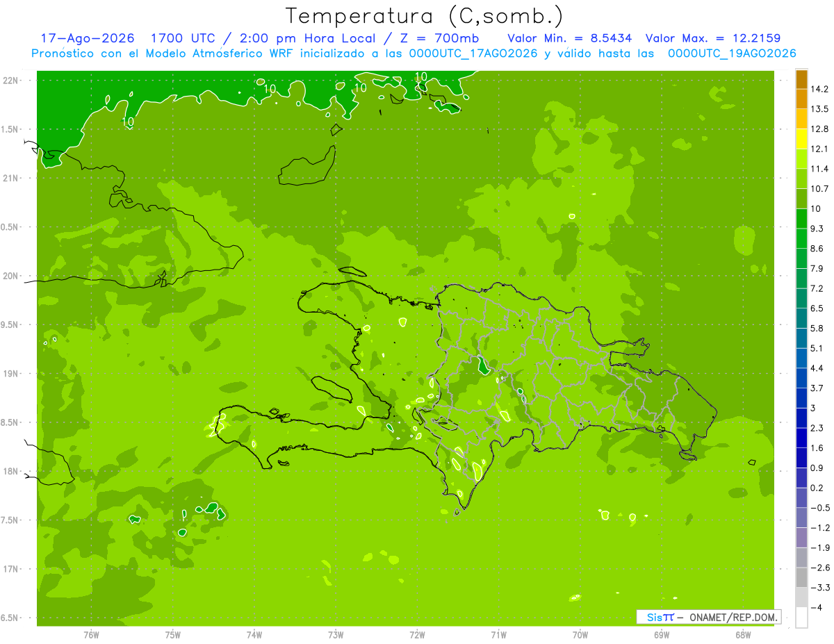Viewport: 834px width, 644px height.
Task: Click the 'Sis' logo text in credit box
Action: (655, 617)
